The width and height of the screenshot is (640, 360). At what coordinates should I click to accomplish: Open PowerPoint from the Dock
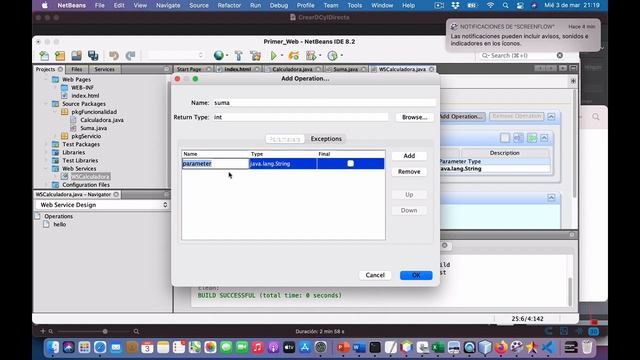click(343, 347)
